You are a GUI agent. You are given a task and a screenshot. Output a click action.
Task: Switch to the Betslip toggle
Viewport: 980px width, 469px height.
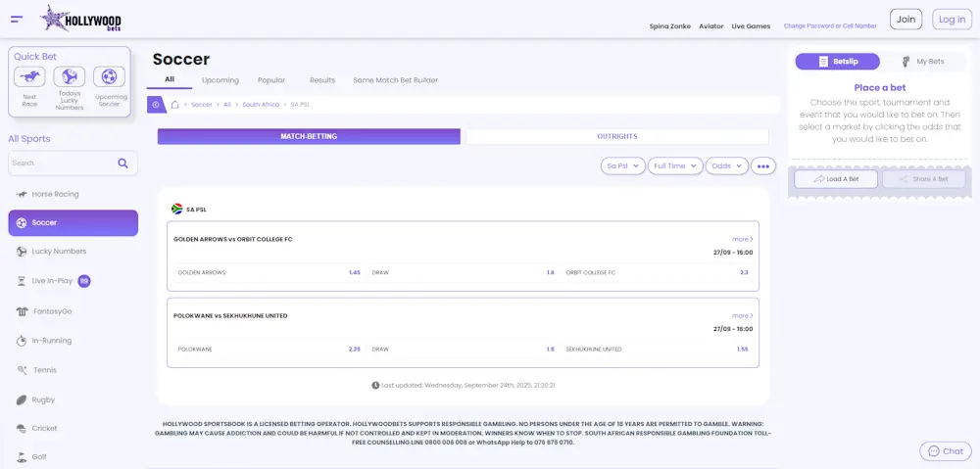pyautogui.click(x=837, y=62)
